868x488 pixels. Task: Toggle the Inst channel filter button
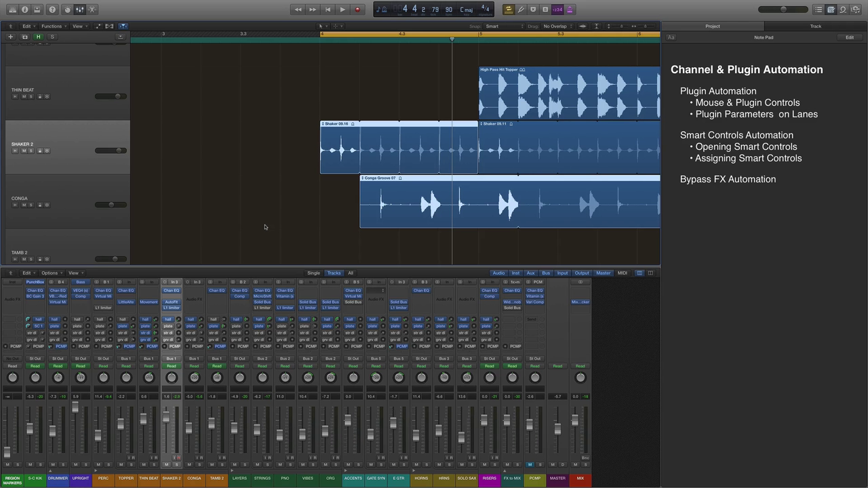point(515,273)
